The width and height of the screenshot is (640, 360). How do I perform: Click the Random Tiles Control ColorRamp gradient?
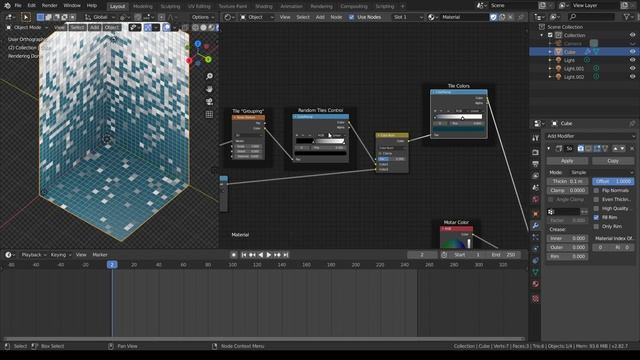click(320, 141)
